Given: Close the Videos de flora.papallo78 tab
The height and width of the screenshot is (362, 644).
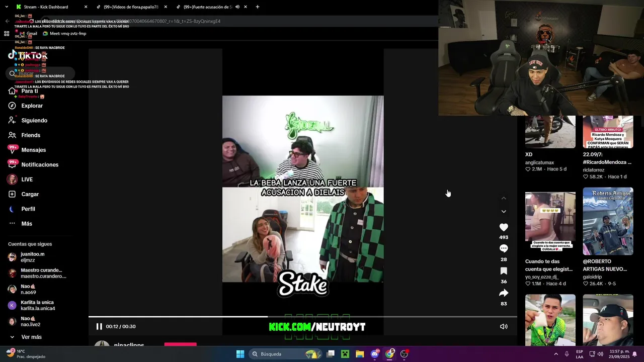Looking at the screenshot, I should (166, 7).
